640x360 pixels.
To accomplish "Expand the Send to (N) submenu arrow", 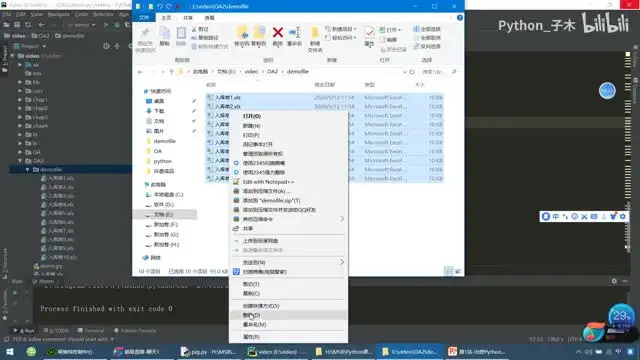I will [x=342, y=262].
